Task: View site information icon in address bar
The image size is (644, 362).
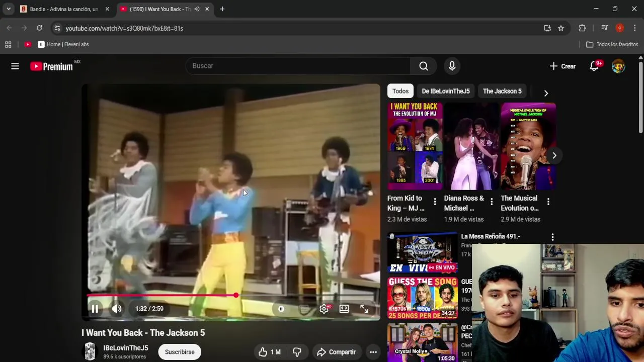Action: tap(57, 28)
